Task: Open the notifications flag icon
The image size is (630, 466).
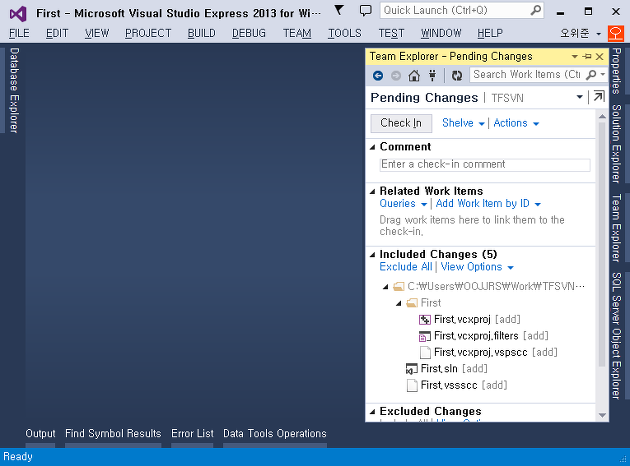Action: [x=339, y=10]
